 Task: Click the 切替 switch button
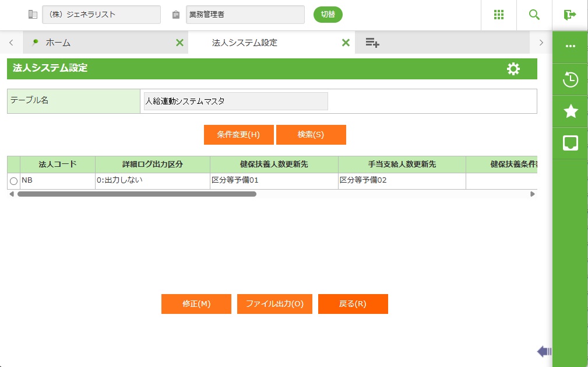pyautogui.click(x=328, y=15)
